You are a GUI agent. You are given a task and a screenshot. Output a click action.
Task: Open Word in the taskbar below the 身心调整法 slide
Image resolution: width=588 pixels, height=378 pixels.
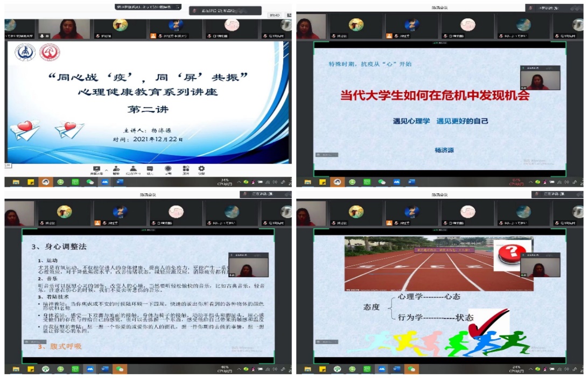105,369
